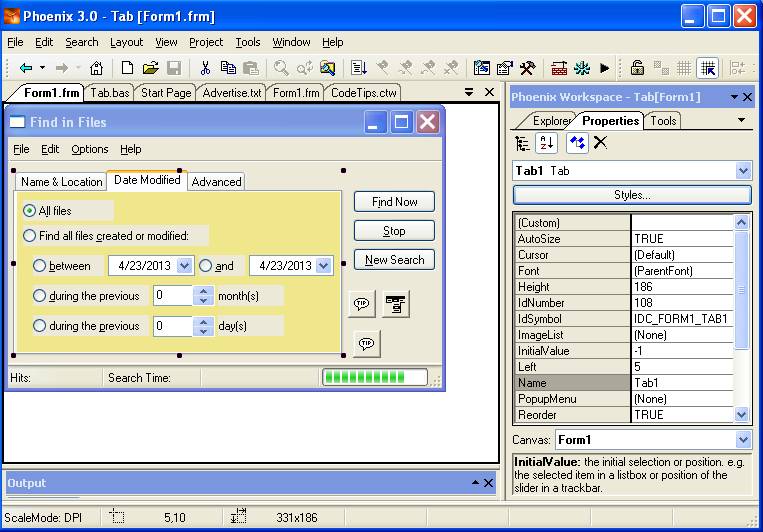This screenshot has height=532, width=763.
Task: Open the Home icon in the toolbar
Action: [x=96, y=68]
